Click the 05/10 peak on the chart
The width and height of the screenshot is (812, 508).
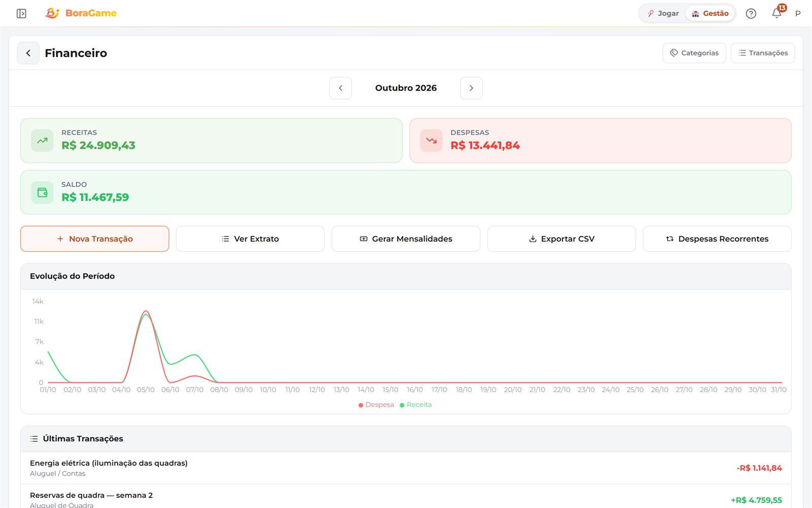146,311
